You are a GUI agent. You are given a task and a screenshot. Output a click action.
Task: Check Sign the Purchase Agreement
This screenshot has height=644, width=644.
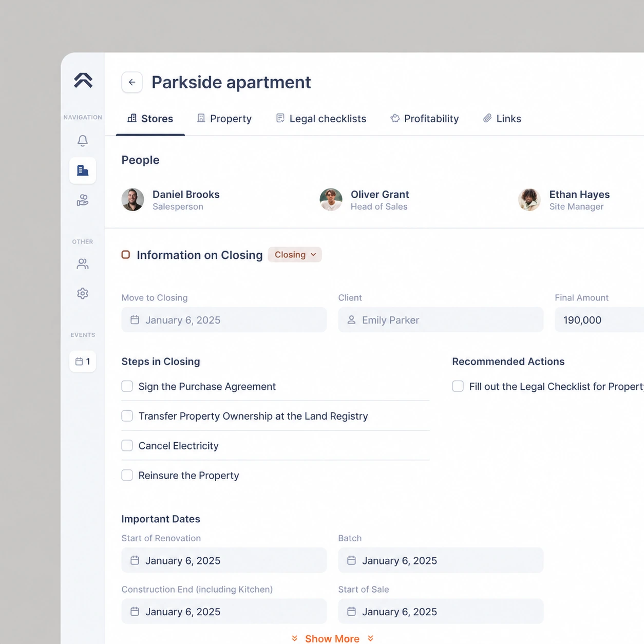127,386
